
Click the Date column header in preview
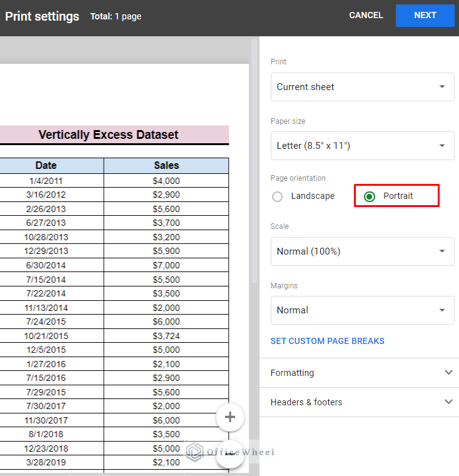[x=46, y=166]
